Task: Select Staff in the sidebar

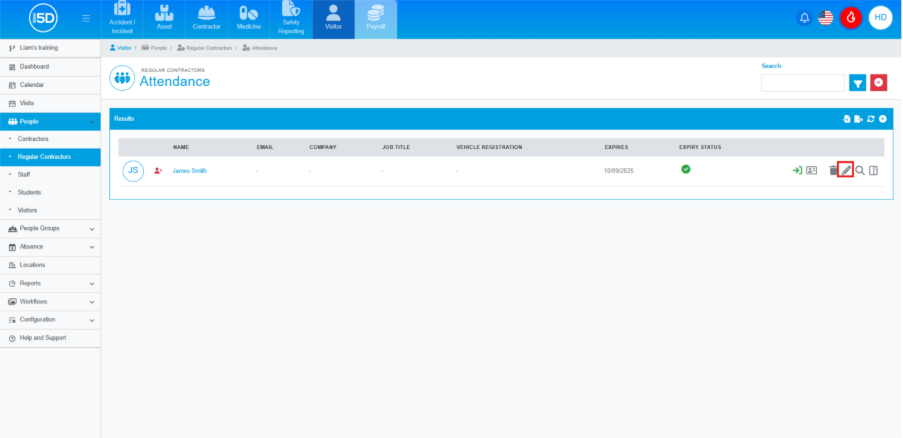Action: tap(25, 174)
